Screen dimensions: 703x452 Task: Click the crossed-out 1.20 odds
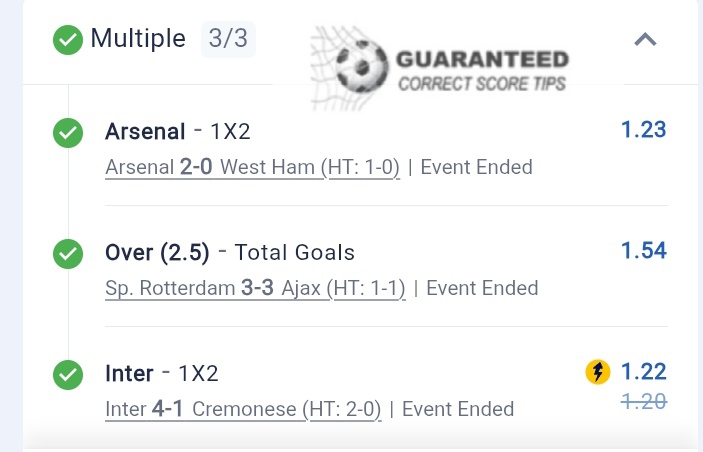coord(643,400)
